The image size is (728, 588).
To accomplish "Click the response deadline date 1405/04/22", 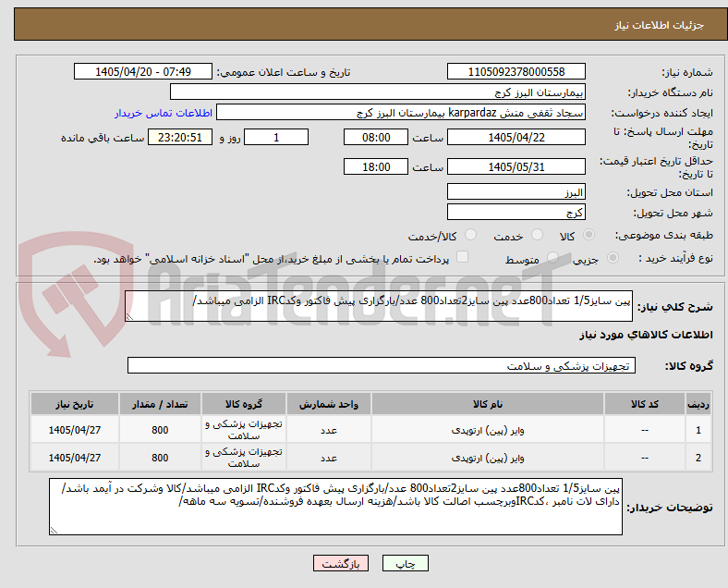I will point(516,138).
